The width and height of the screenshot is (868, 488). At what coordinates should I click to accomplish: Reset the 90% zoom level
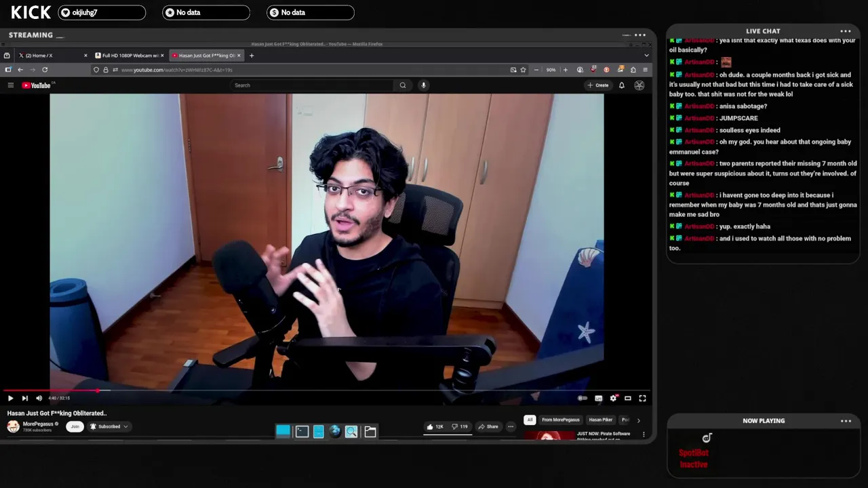[x=551, y=70]
